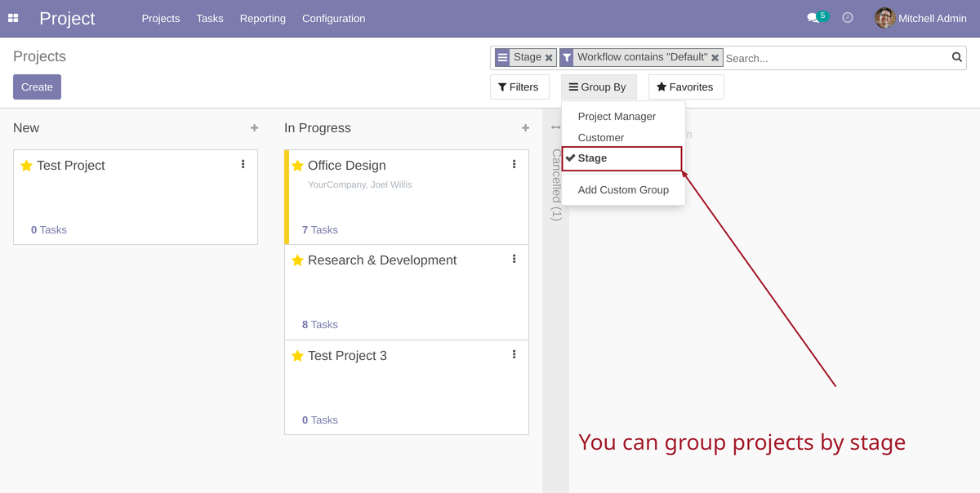The width and height of the screenshot is (980, 493).
Task: Open the Test Project 3 card kebab menu
Action: [x=514, y=353]
